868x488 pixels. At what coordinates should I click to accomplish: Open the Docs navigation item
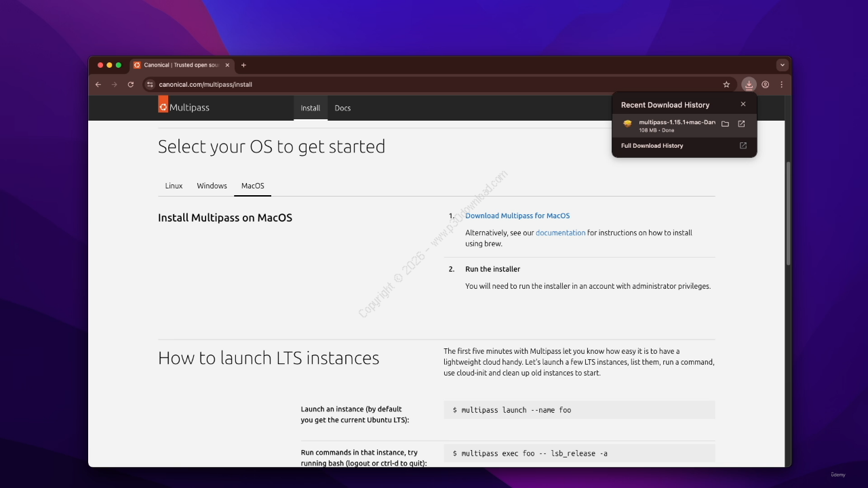click(342, 108)
